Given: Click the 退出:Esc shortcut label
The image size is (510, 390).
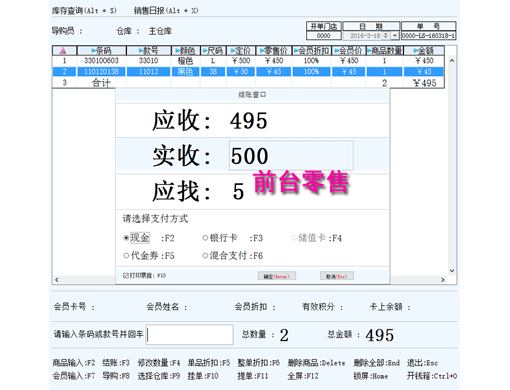Looking at the screenshot, I should (422, 363).
